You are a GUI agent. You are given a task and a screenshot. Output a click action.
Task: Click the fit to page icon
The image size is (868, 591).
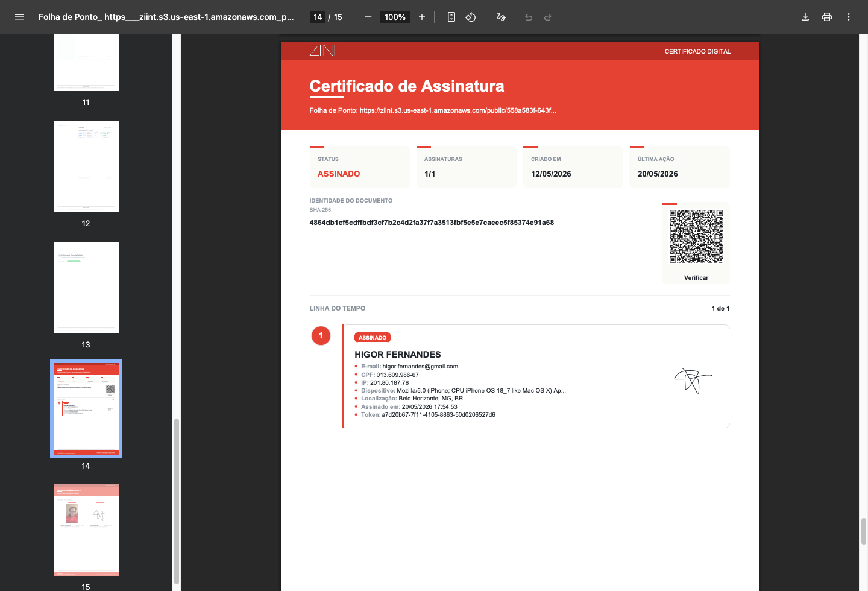coord(451,17)
